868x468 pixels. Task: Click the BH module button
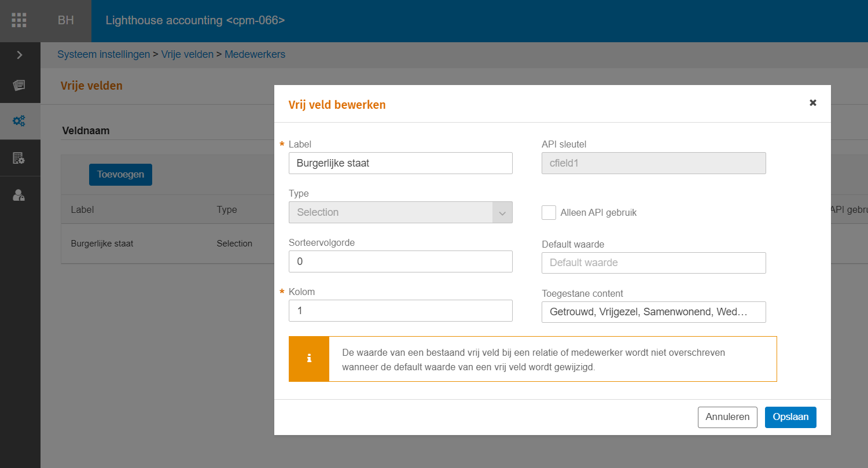pyautogui.click(x=65, y=20)
